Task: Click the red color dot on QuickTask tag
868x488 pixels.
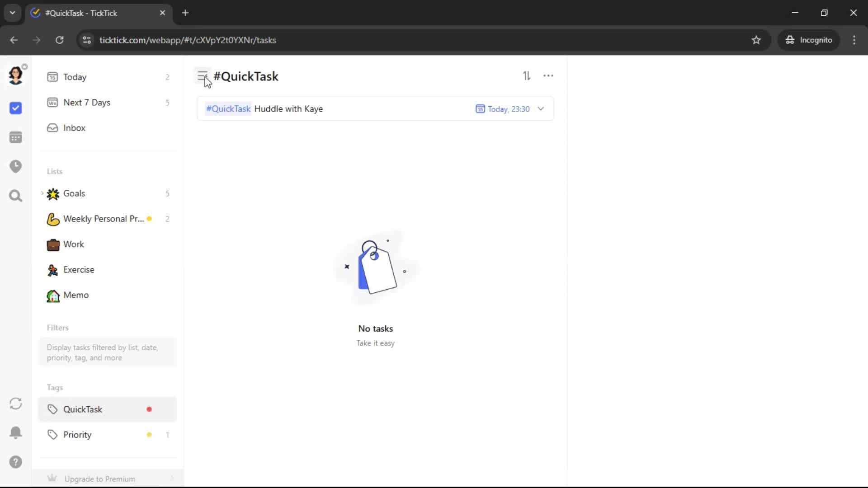Action: pyautogui.click(x=149, y=409)
